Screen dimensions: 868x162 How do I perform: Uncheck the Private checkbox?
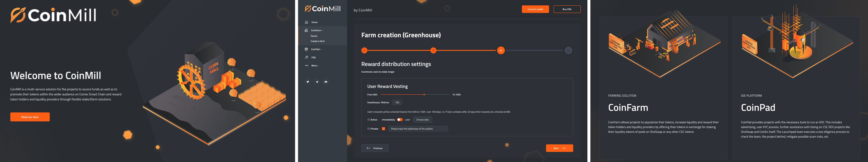383,129
